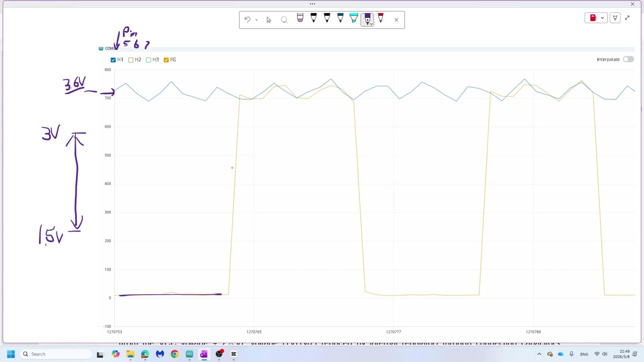This screenshot has height=362, width=644.
Task: Expand the purple fountain pen options
Action: (x=371, y=24)
